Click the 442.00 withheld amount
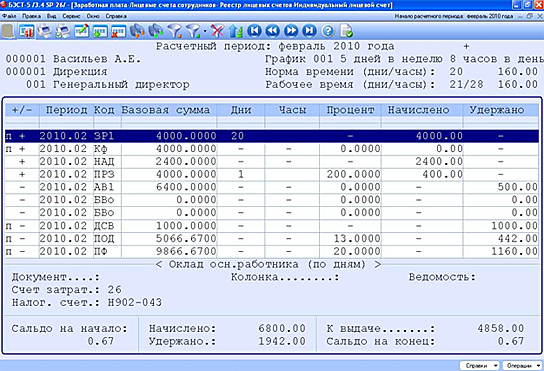The image size is (544, 371). pos(518,239)
